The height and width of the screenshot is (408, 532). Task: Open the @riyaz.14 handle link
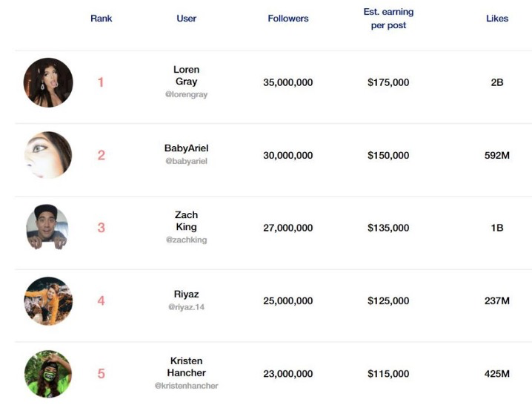coord(187,306)
